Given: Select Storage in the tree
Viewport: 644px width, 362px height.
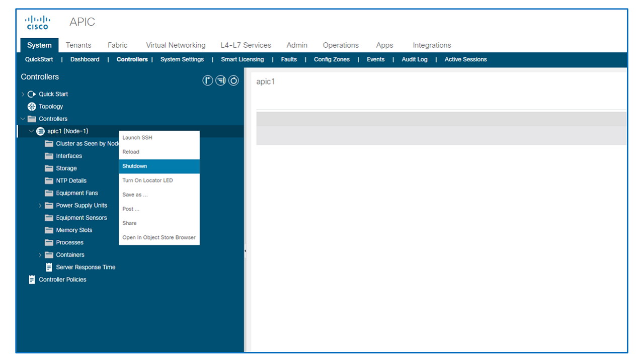Looking at the screenshot, I should click(x=66, y=168).
